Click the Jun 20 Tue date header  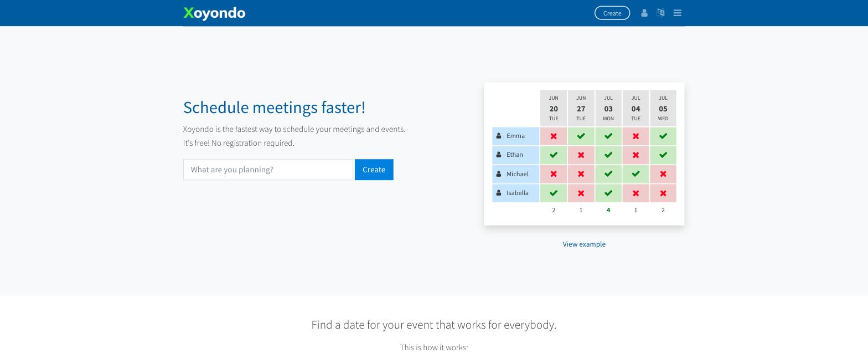[554, 108]
